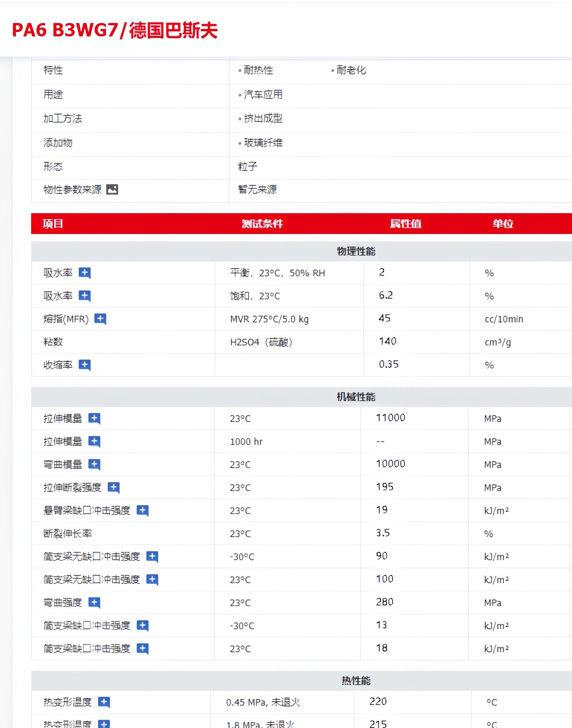Click the value 11000 for 拉伸模量
The height and width of the screenshot is (728, 572).
pyautogui.click(x=391, y=418)
